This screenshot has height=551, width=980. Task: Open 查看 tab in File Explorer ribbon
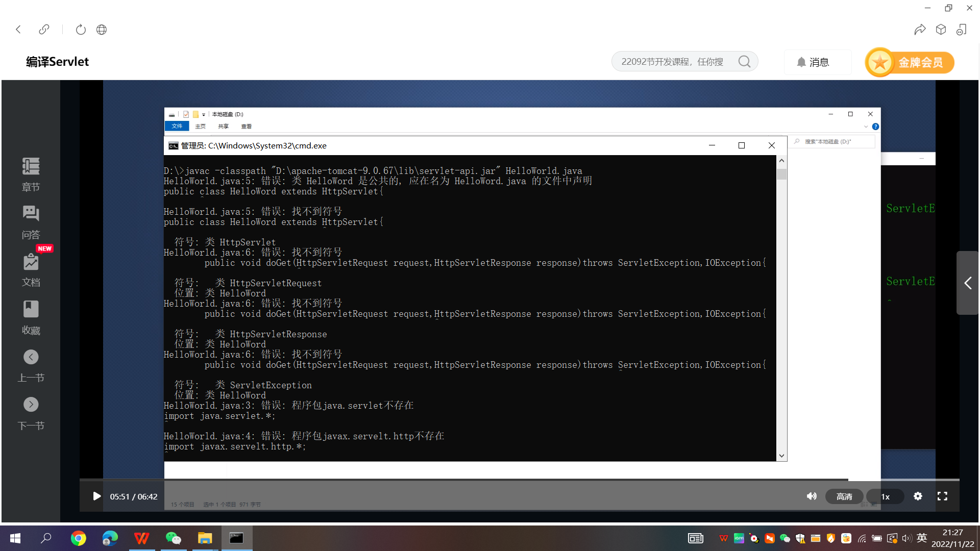(247, 126)
